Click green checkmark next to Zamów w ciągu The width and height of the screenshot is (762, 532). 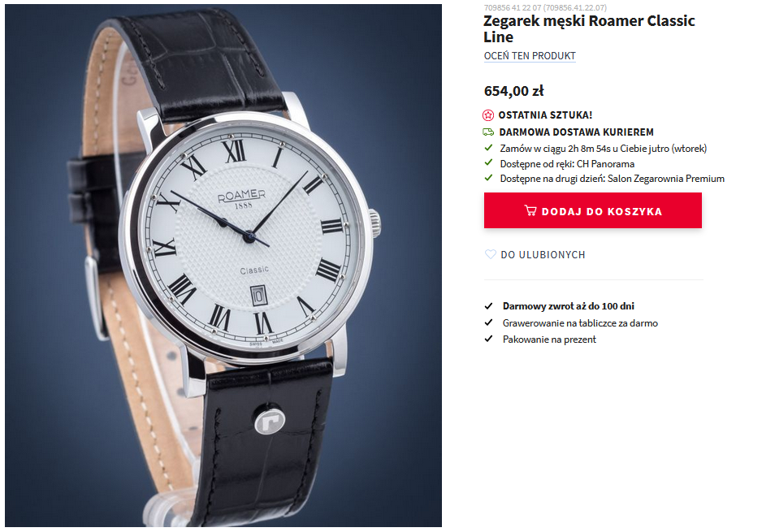tap(488, 147)
